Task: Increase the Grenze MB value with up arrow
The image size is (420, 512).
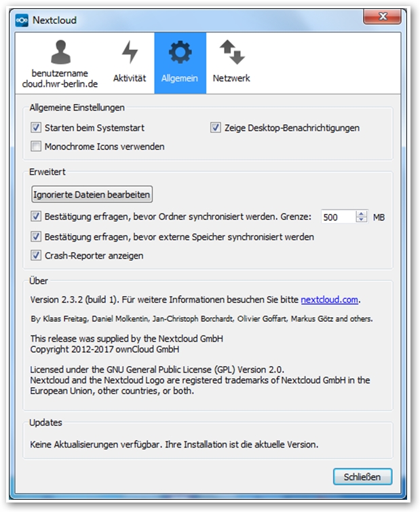Action: [361, 213]
